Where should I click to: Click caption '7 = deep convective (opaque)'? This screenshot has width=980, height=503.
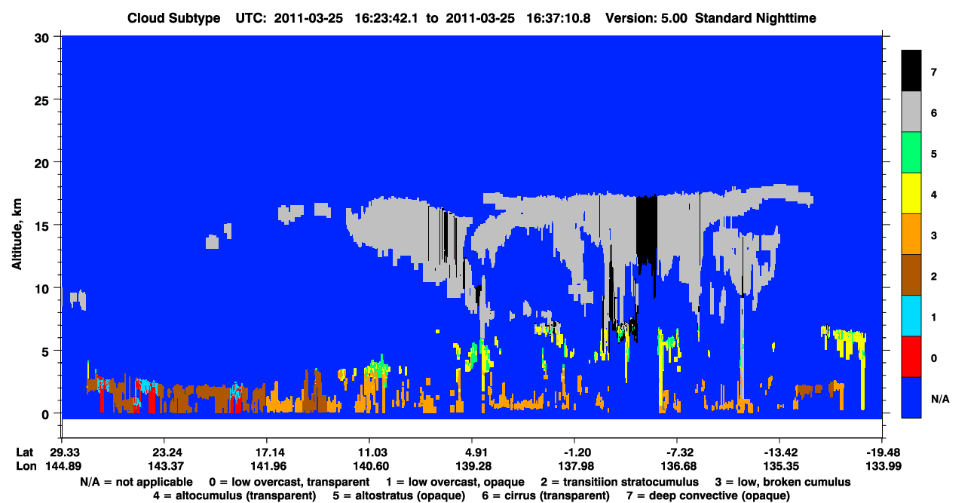click(x=707, y=495)
